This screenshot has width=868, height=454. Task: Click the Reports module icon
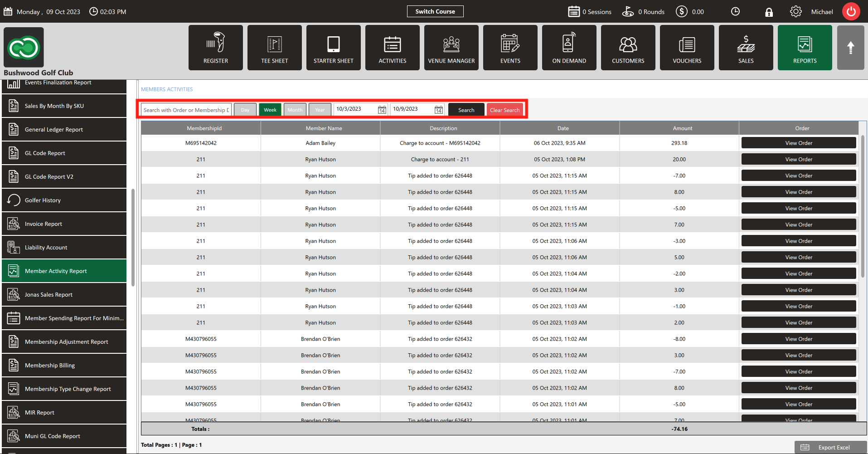tap(805, 48)
